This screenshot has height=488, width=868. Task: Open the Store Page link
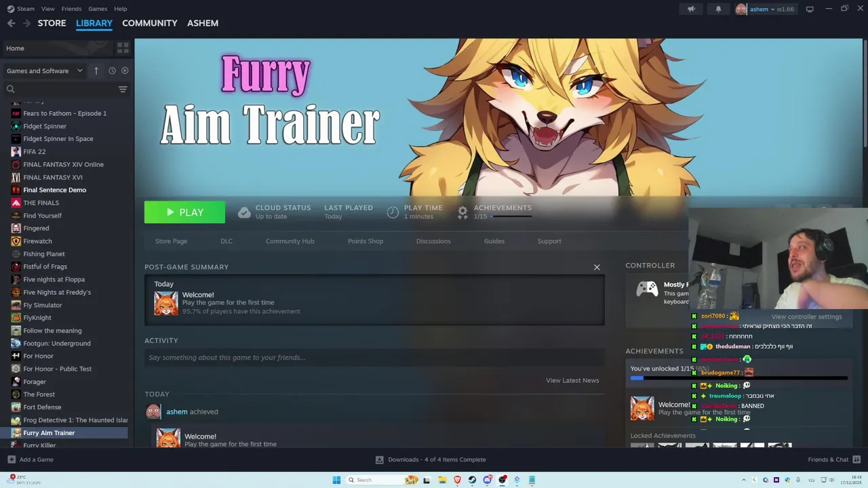pyautogui.click(x=171, y=241)
